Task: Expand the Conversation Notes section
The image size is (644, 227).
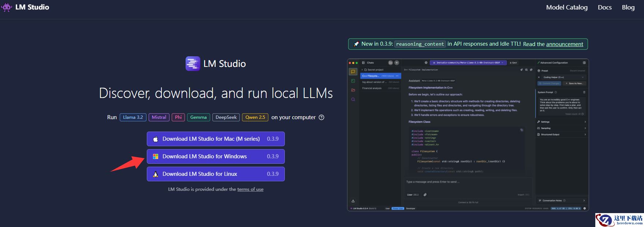Action: pyautogui.click(x=562, y=201)
